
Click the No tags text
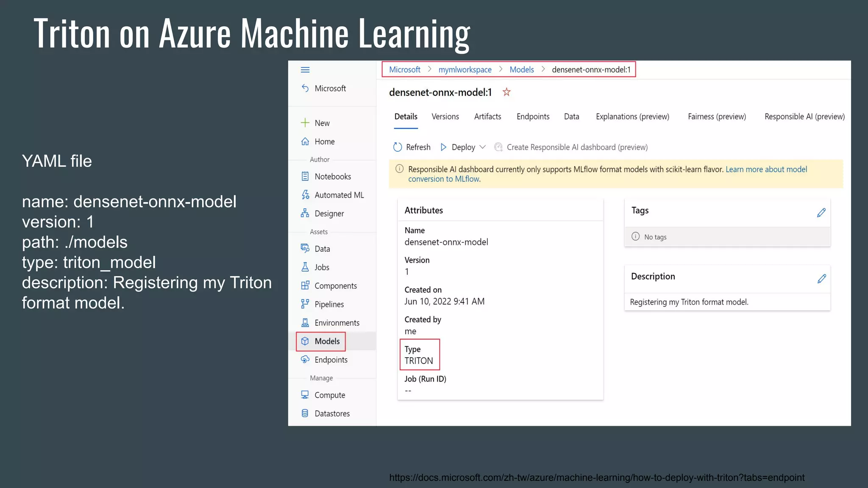pyautogui.click(x=655, y=237)
